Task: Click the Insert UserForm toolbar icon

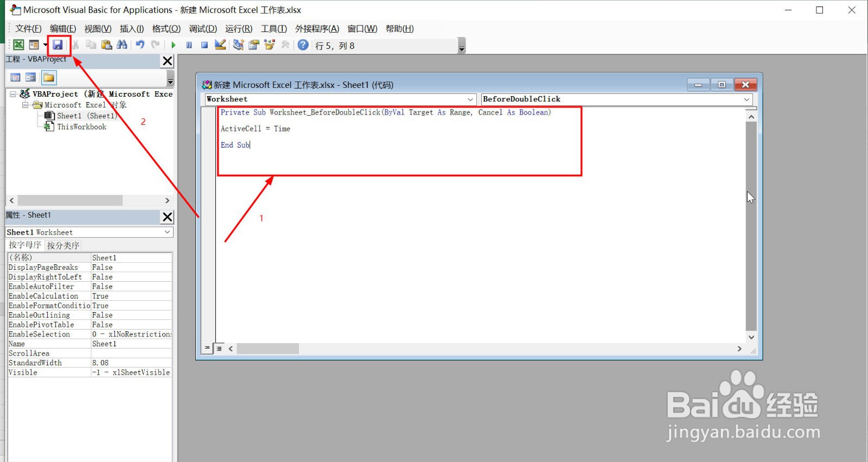Action: 34,45
